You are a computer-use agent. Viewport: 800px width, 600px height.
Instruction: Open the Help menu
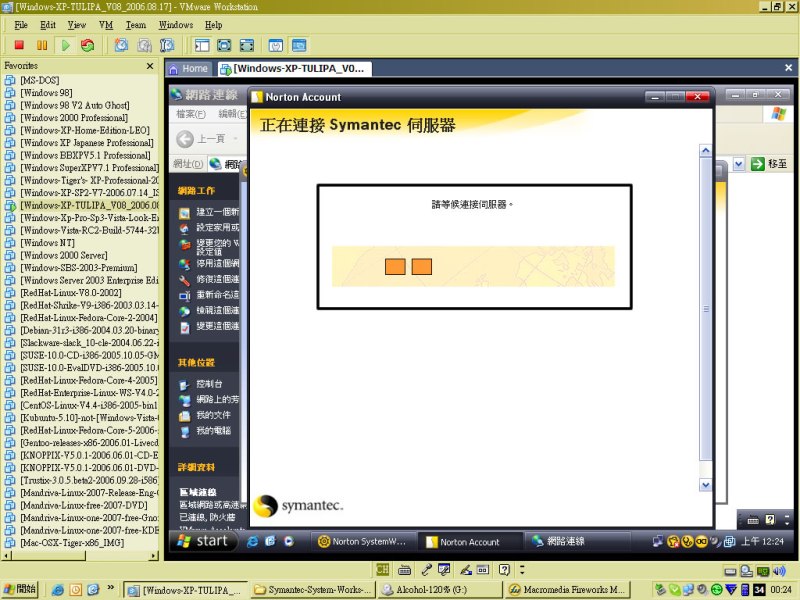coord(214,25)
